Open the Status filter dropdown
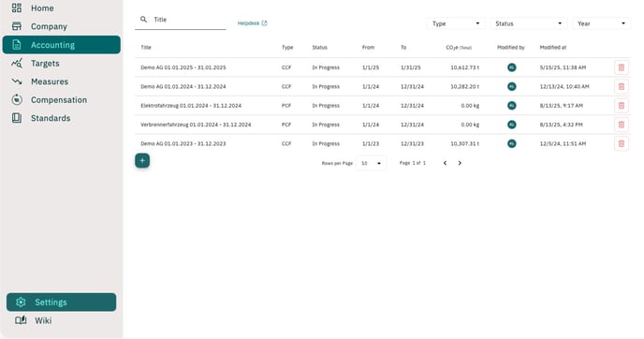 (528, 23)
